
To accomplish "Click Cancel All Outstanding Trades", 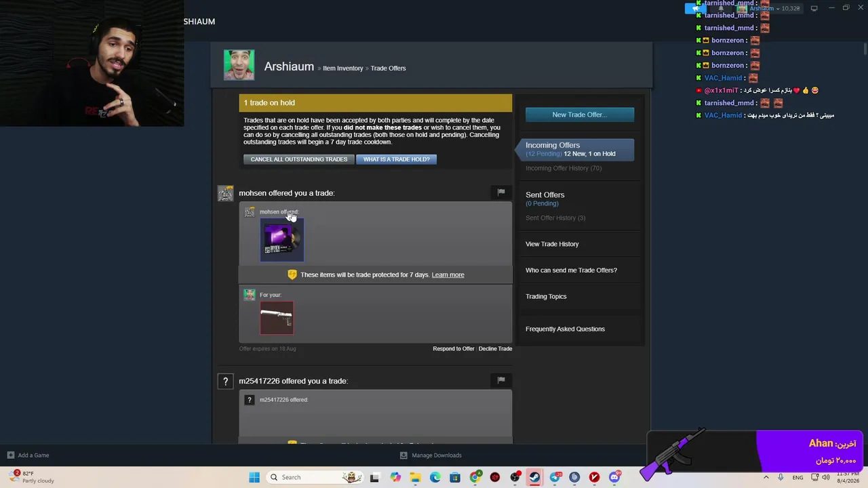I will tap(298, 159).
